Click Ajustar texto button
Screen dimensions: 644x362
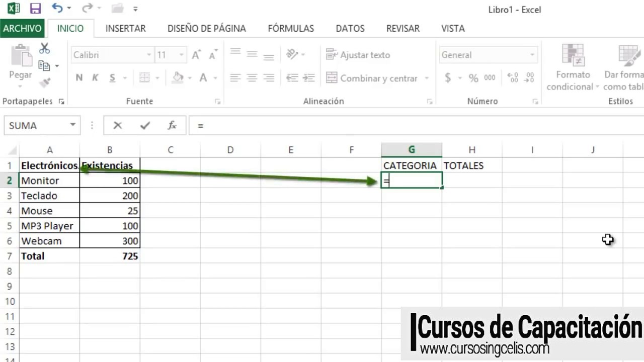click(x=358, y=55)
